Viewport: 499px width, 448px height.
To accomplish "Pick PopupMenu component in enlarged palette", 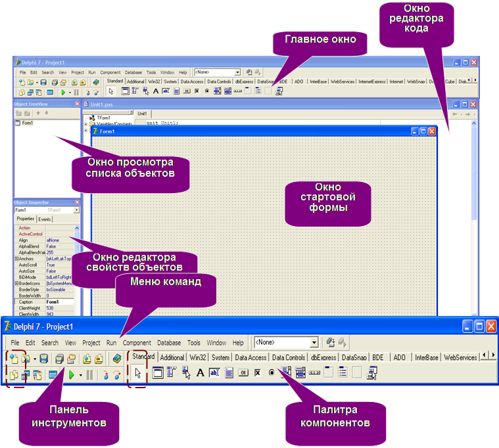I will pos(186,372).
